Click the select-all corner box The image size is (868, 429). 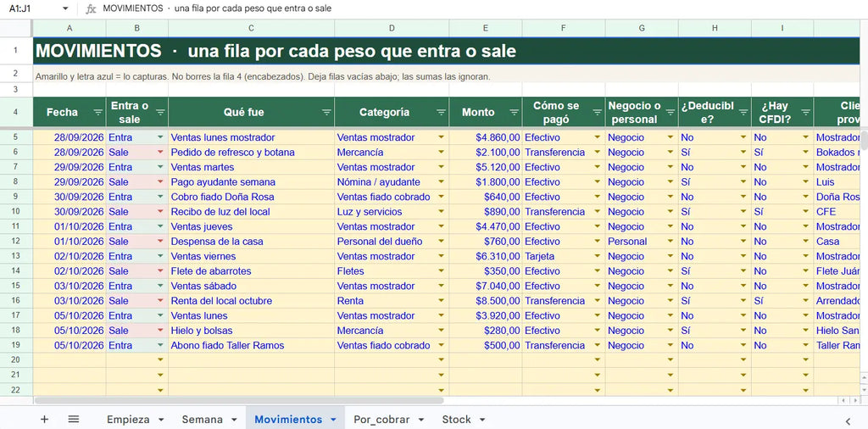[x=16, y=28]
